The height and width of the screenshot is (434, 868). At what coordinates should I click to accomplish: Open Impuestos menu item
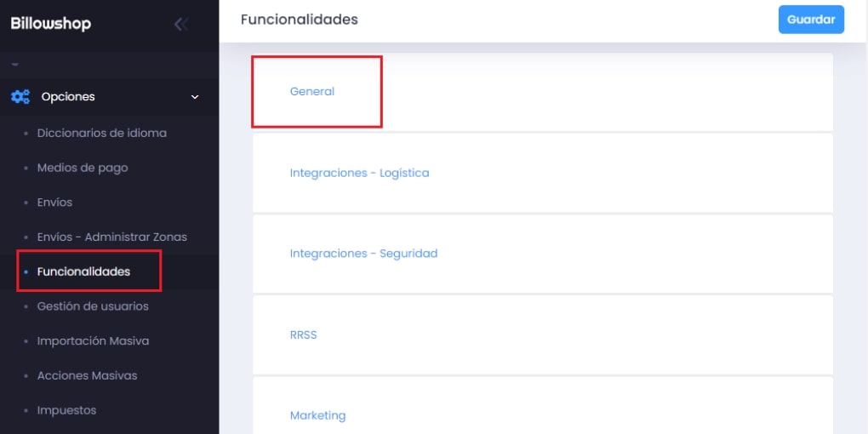coord(66,410)
